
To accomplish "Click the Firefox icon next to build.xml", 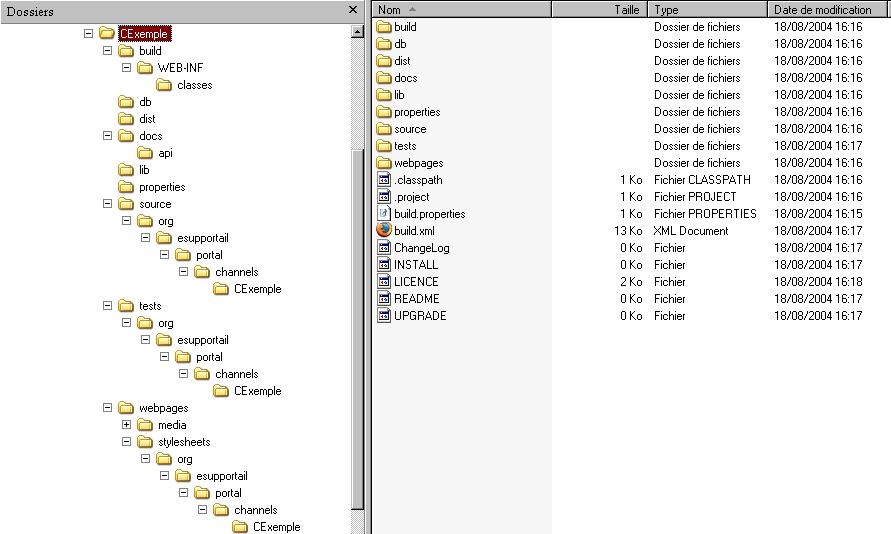I will pyautogui.click(x=384, y=230).
